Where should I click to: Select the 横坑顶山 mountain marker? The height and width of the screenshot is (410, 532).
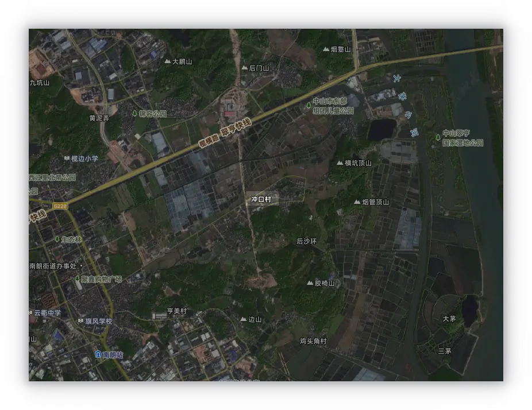(x=340, y=163)
